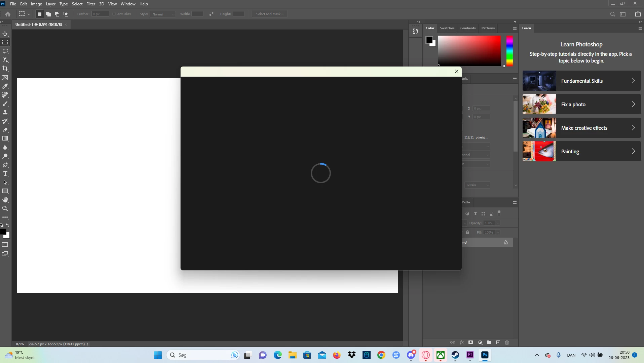The height and width of the screenshot is (363, 644).
Task: Open Windows taskbar search box
Action: (202, 355)
